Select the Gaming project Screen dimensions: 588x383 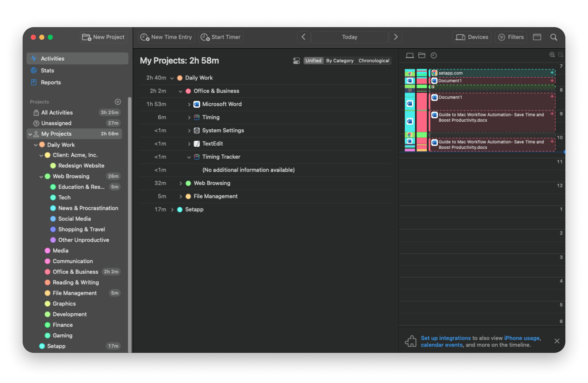click(x=62, y=336)
